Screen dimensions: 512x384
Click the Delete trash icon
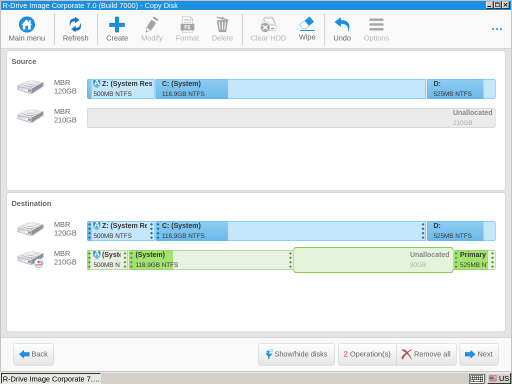[x=222, y=24]
